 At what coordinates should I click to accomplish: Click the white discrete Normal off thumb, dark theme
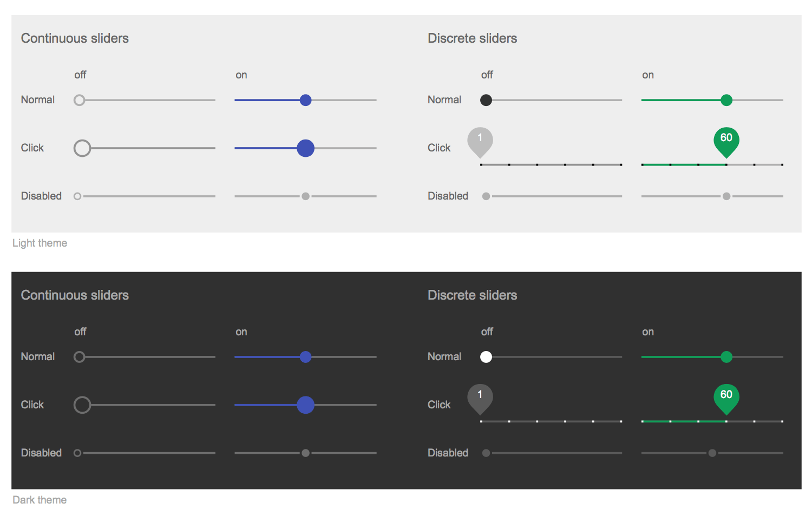[x=486, y=357]
